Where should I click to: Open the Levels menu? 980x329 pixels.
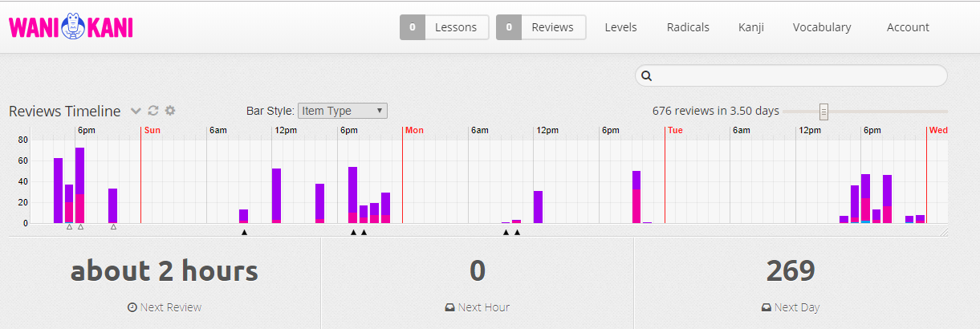tap(620, 27)
